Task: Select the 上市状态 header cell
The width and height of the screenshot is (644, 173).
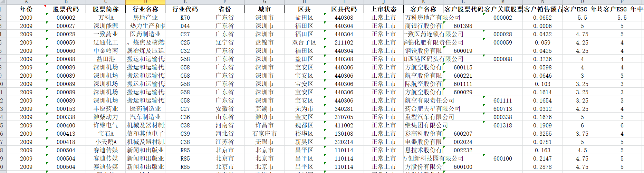Action: [384, 9]
